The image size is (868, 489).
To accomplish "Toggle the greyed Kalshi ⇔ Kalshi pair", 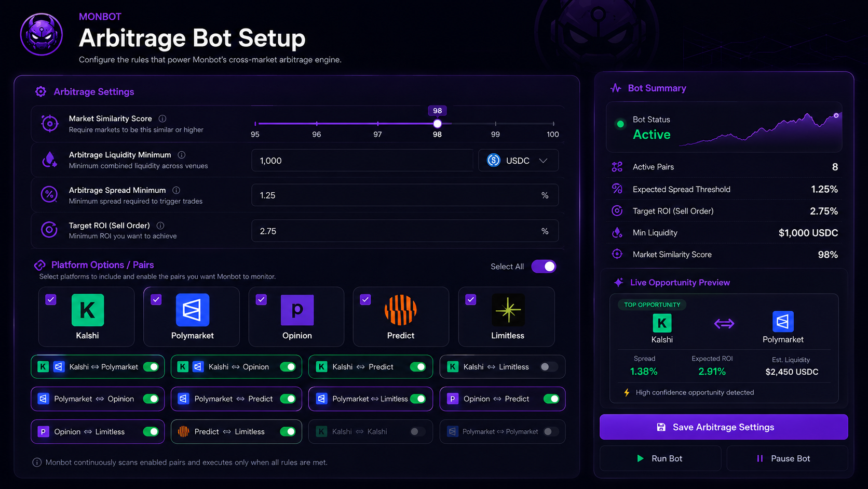I will click(x=417, y=432).
